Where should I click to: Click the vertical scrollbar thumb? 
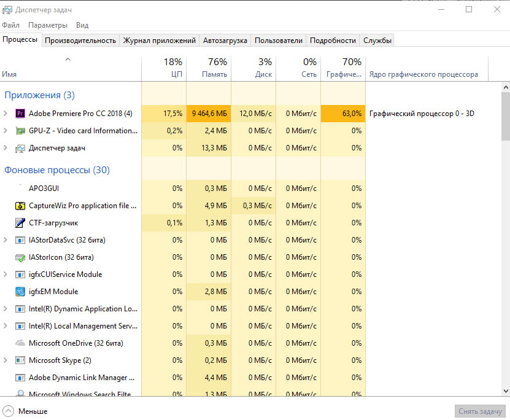[506, 116]
